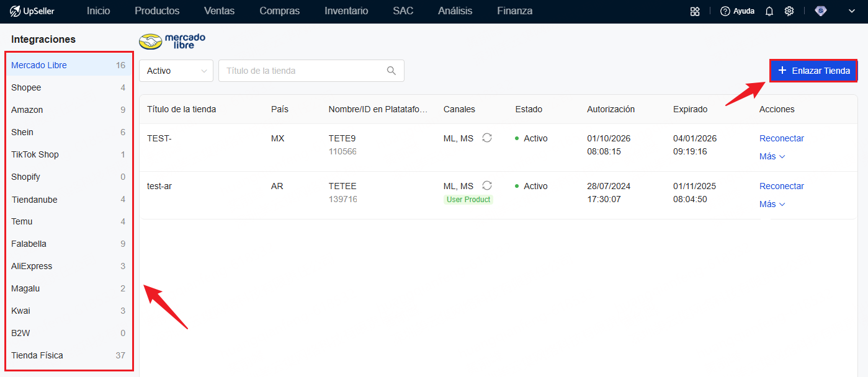Image resolution: width=868 pixels, height=377 pixels.
Task: Open the apps grid icon
Action: tap(695, 11)
